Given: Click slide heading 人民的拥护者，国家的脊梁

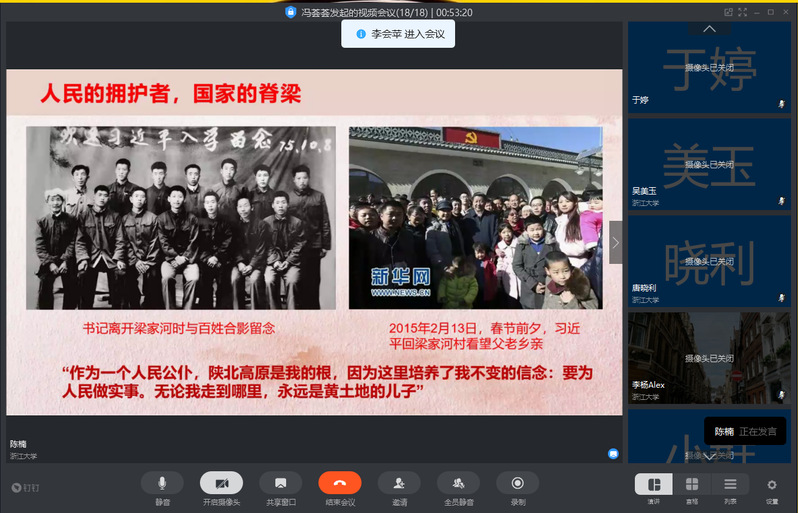Looking at the screenshot, I should [170, 94].
